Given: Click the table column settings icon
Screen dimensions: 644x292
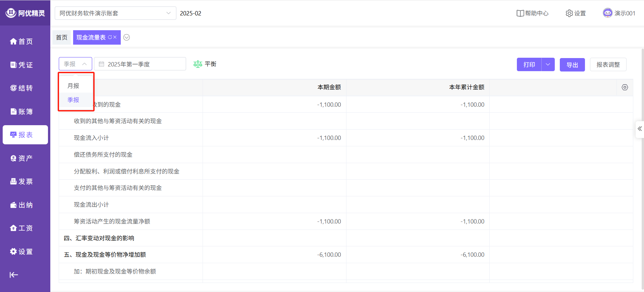Looking at the screenshot, I should click(x=625, y=87).
